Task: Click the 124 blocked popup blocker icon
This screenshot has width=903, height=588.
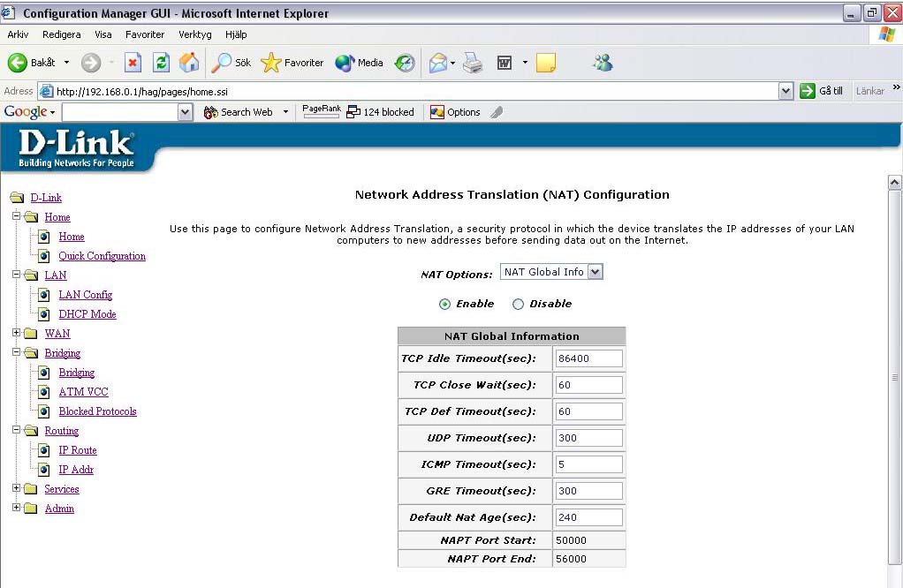Action: [x=353, y=112]
